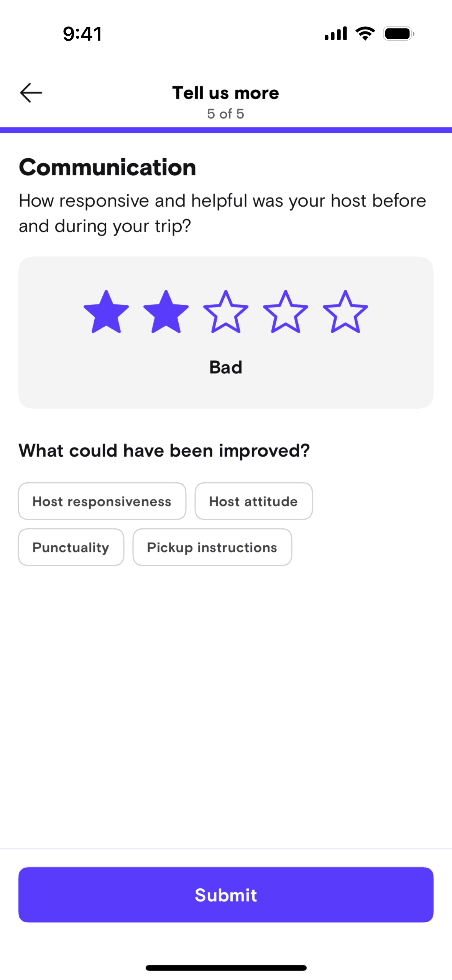Tap the 9:41 clock
The width and height of the screenshot is (452, 980).
click(82, 34)
